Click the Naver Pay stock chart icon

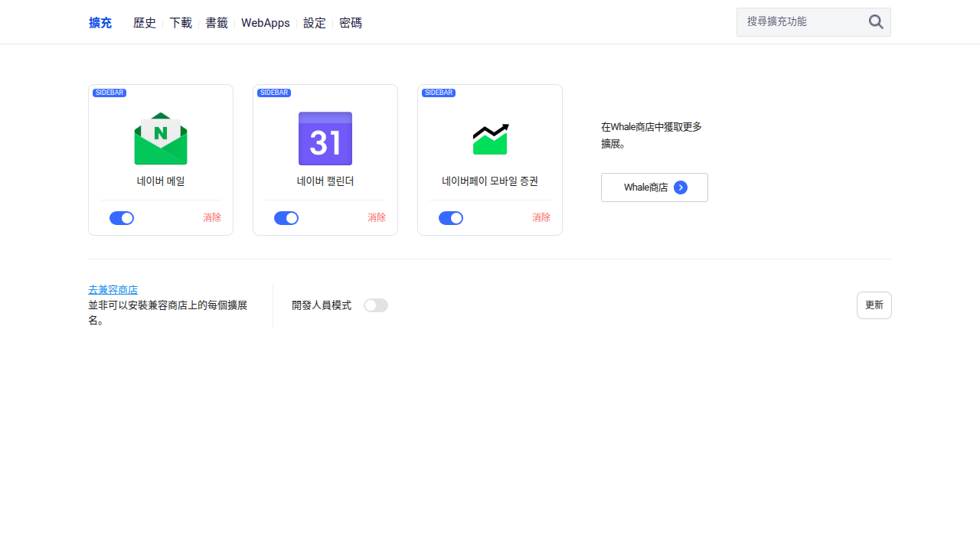491,139
